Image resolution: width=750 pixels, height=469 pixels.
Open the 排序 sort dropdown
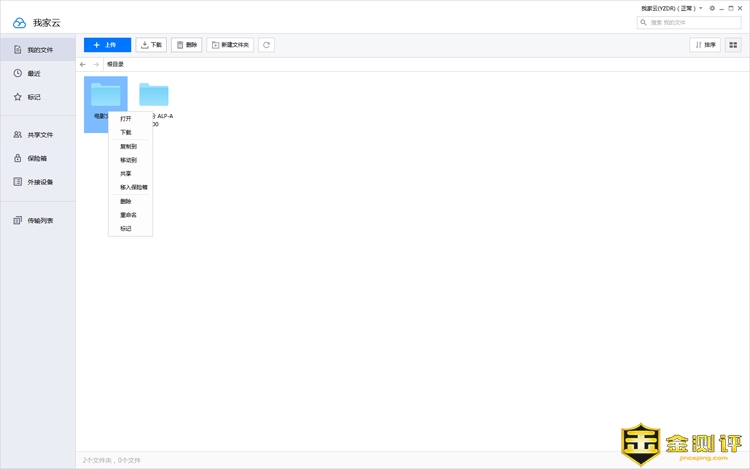pyautogui.click(x=705, y=45)
